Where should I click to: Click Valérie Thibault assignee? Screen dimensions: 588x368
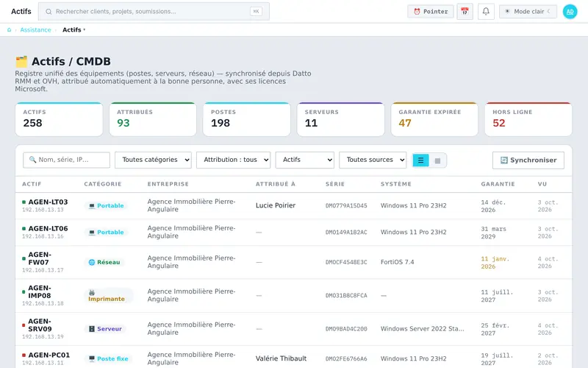tap(281, 358)
